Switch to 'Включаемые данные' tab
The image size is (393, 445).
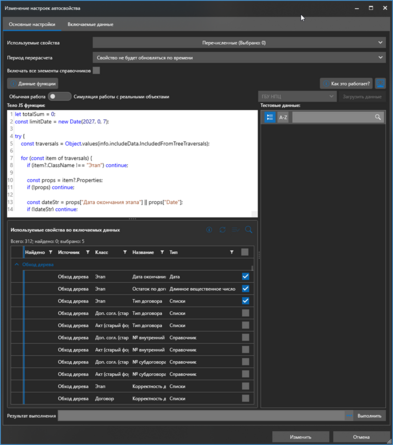(90, 24)
